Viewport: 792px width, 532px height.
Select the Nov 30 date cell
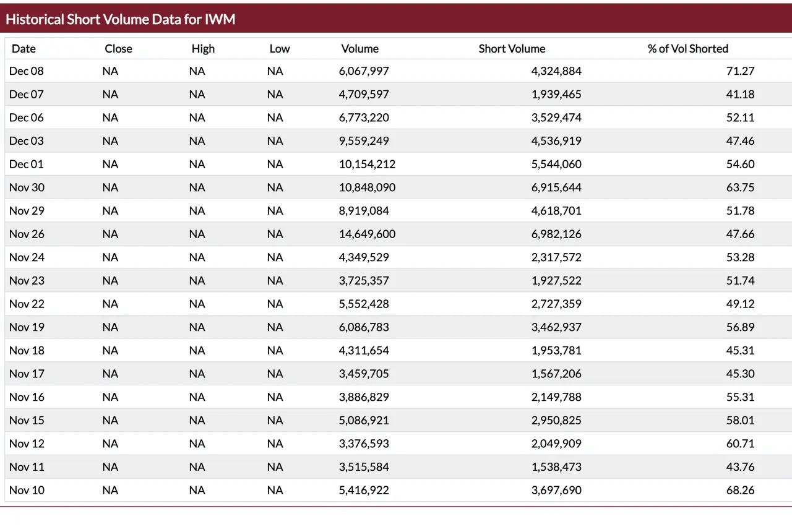click(x=27, y=187)
